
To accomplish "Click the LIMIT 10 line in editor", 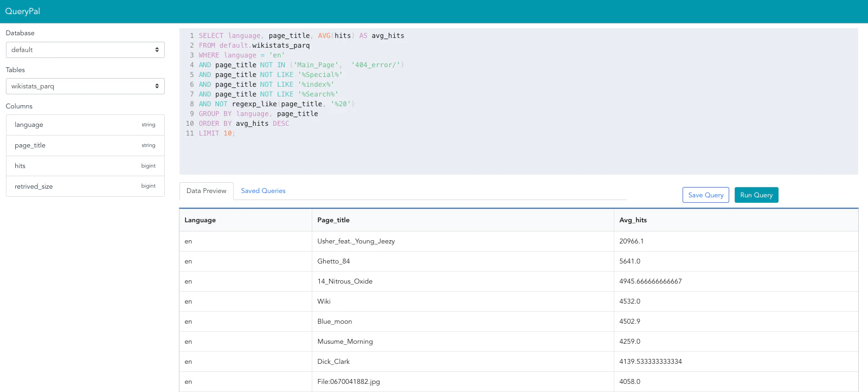I will coord(217,133).
